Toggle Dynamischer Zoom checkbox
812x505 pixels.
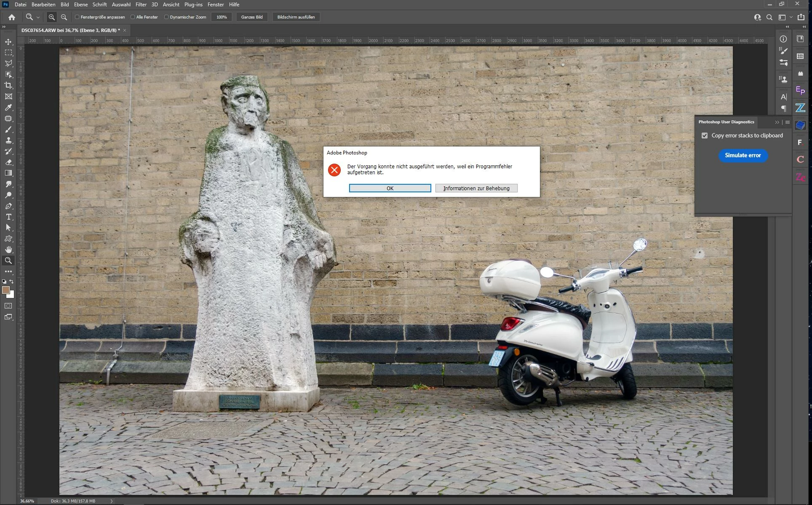pyautogui.click(x=166, y=17)
